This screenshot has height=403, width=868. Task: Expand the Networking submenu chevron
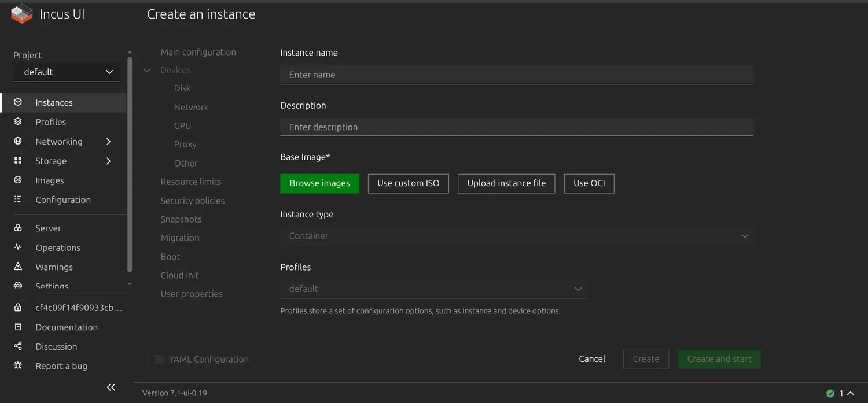(x=108, y=142)
